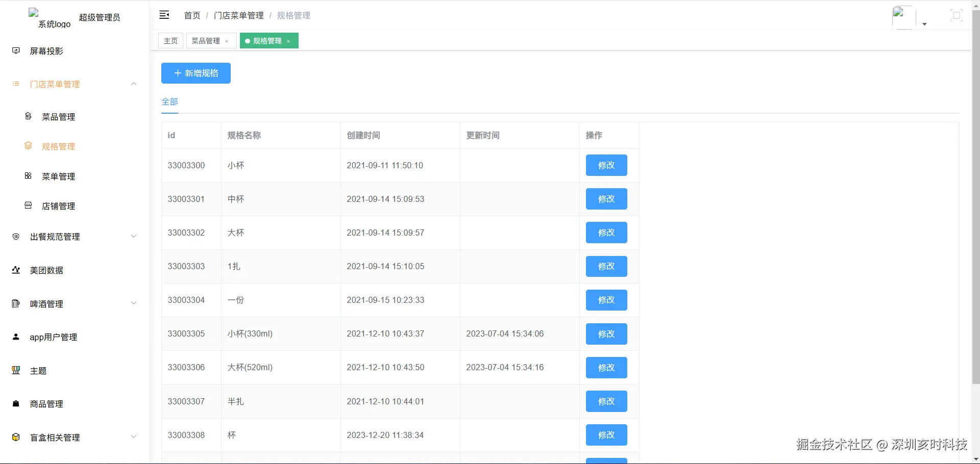Click the system logo image
Screen dimensions: 980x464
(50, 18)
